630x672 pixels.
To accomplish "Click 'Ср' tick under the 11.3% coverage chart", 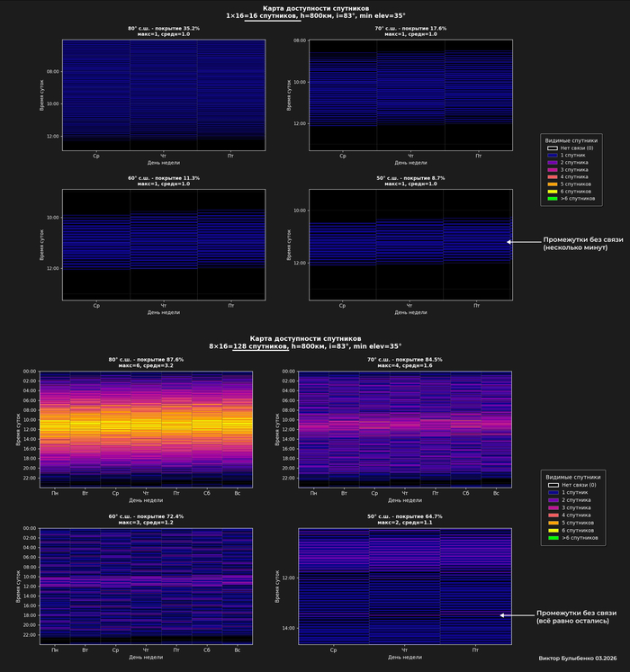I will point(96,306).
